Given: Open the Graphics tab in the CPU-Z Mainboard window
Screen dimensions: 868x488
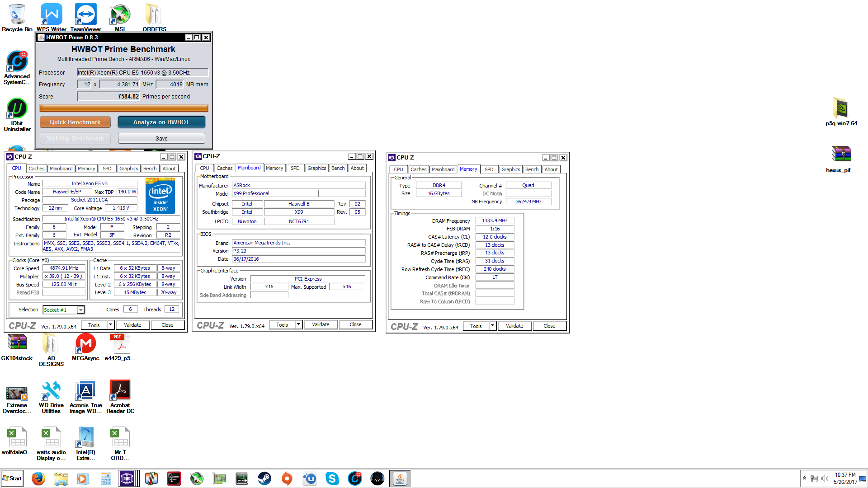Looking at the screenshot, I should point(316,168).
